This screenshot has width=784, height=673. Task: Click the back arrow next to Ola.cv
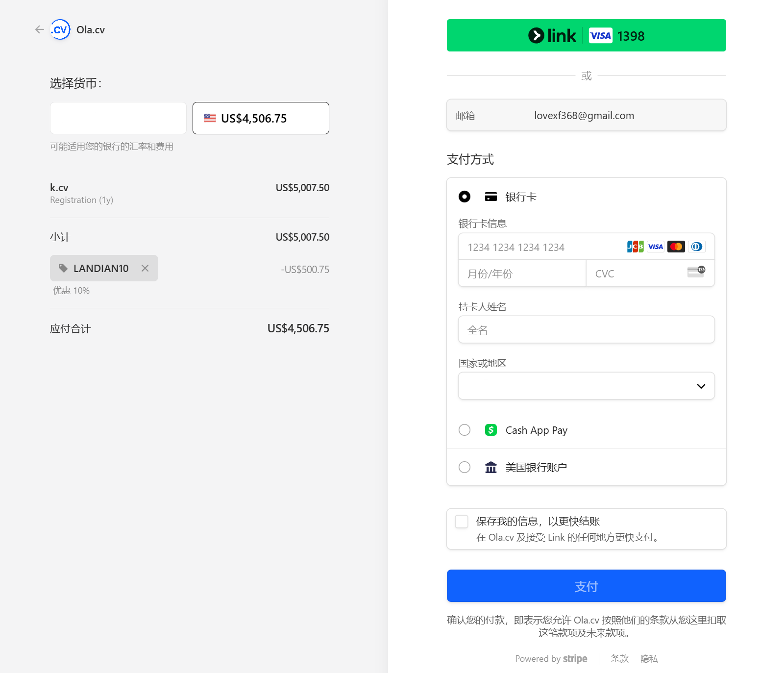tap(40, 30)
